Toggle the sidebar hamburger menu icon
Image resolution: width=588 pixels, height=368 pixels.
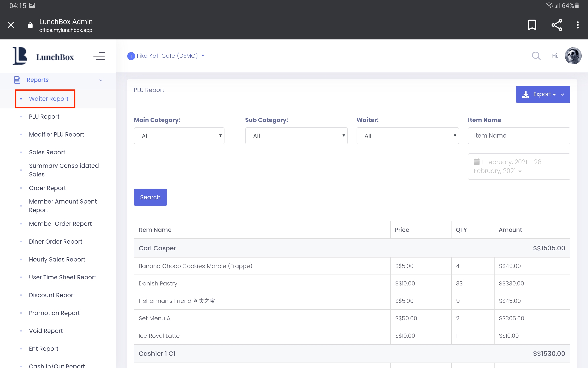pos(99,56)
